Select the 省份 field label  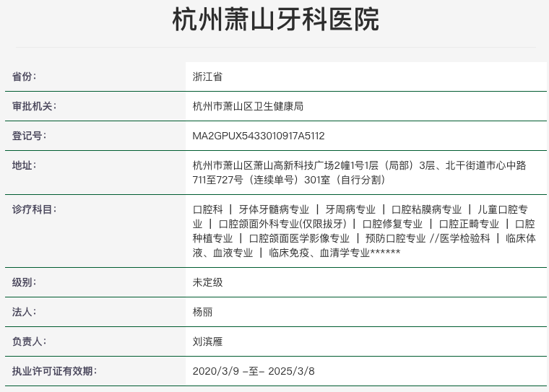[x=24, y=77]
